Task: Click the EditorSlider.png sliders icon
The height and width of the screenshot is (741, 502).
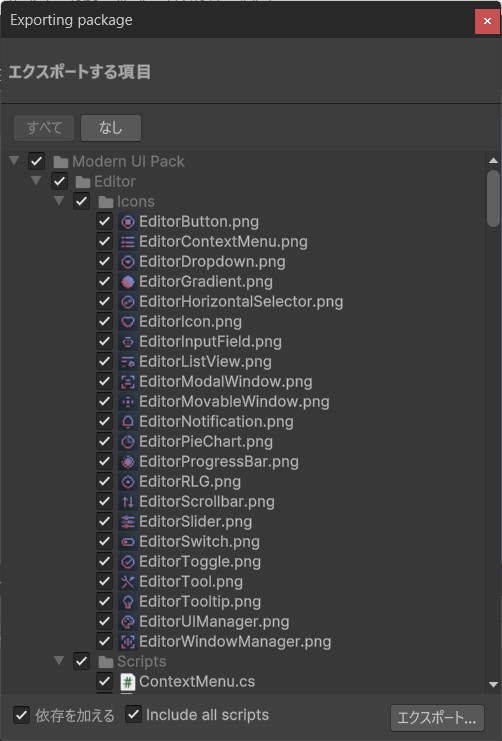Action: (x=128, y=522)
